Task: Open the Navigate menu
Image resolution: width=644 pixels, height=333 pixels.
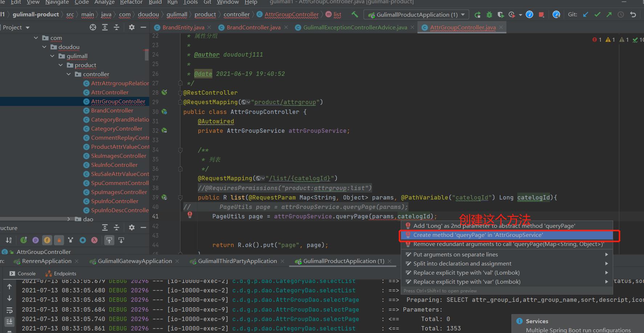Action: pos(57,2)
